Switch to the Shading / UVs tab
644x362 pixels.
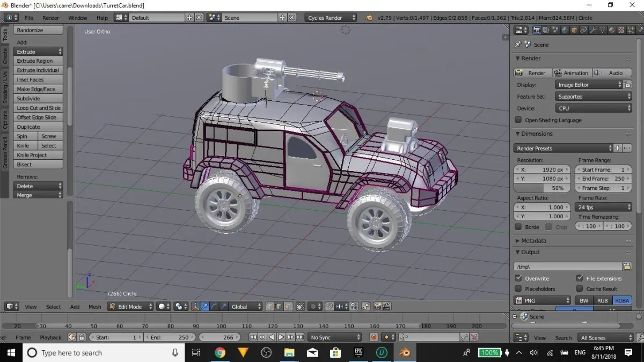(5, 87)
